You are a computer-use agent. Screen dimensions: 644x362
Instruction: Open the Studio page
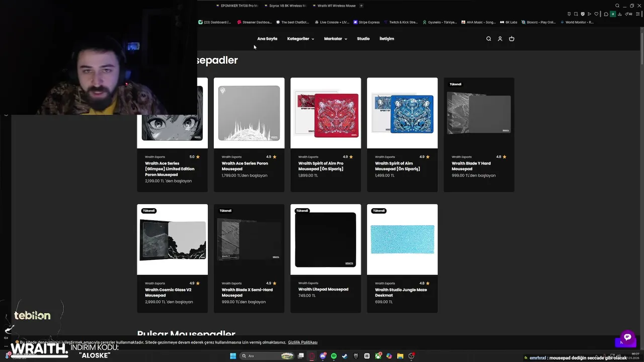pyautogui.click(x=363, y=39)
